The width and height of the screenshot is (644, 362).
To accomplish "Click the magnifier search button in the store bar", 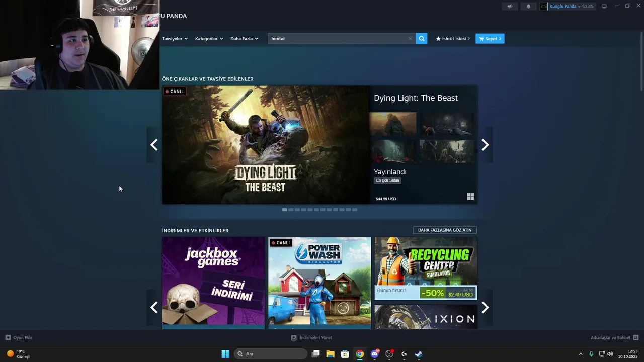I will (x=422, y=39).
